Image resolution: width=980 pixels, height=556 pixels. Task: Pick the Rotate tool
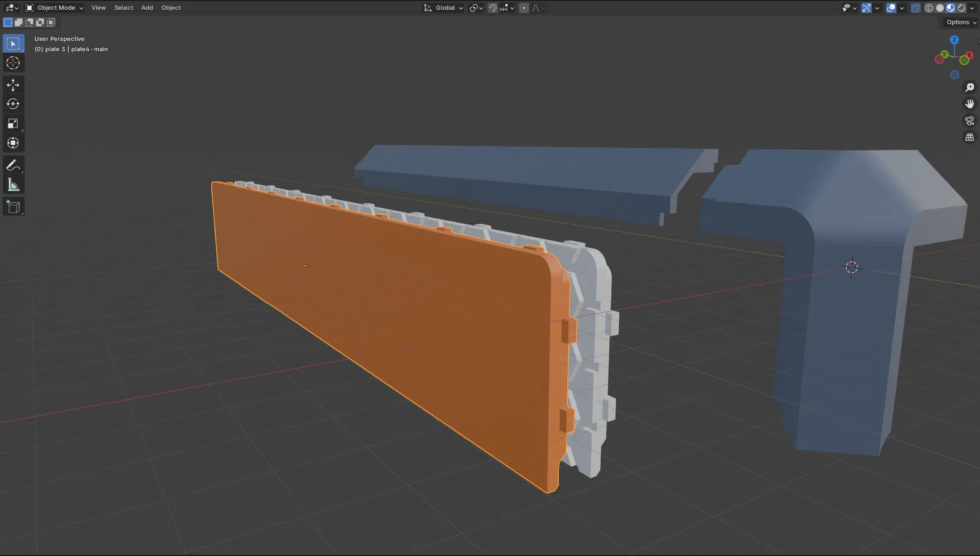13,104
